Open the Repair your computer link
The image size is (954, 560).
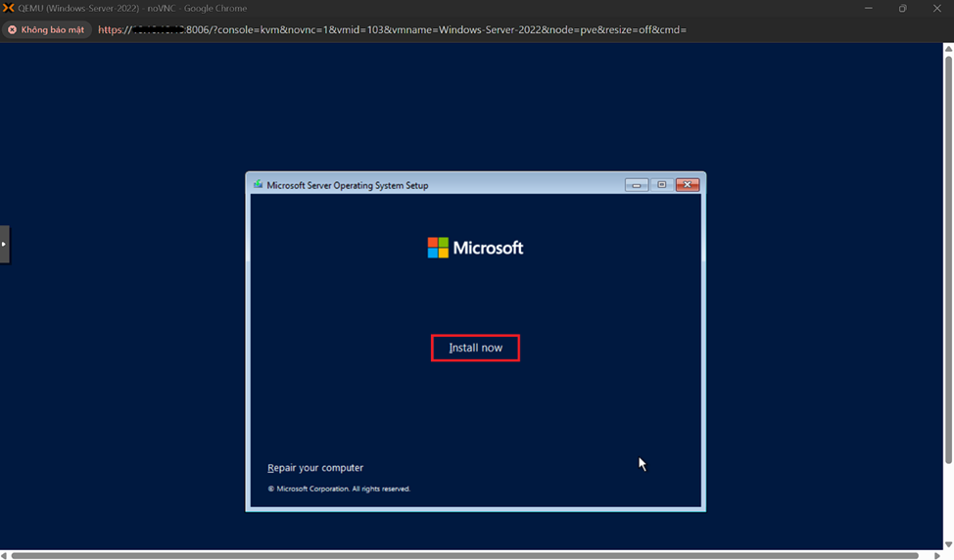315,468
